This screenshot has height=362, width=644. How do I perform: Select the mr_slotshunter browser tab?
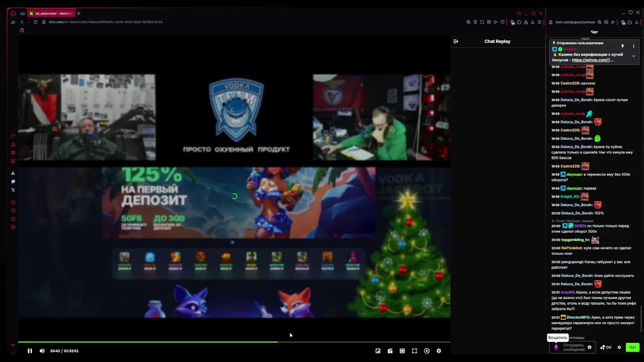[51, 14]
